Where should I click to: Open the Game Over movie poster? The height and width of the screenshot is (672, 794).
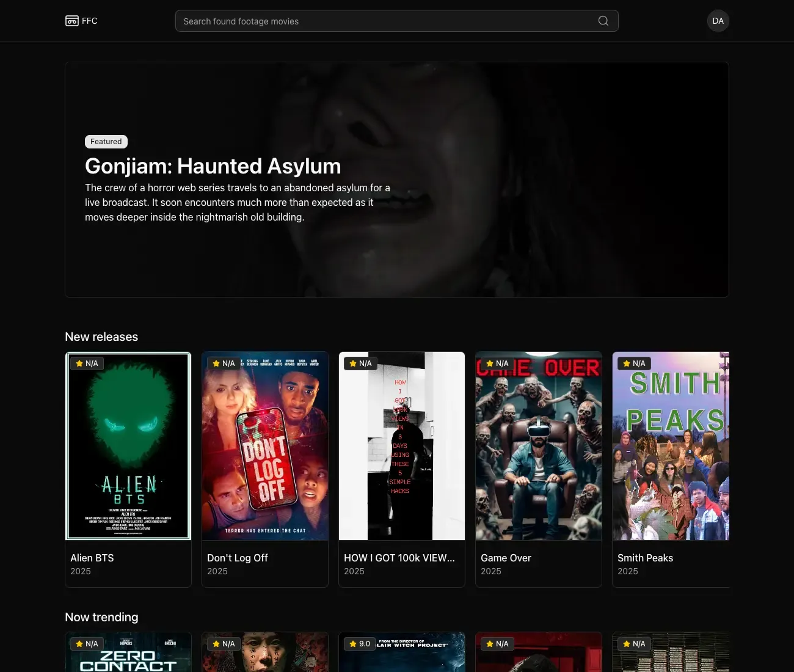[539, 445]
